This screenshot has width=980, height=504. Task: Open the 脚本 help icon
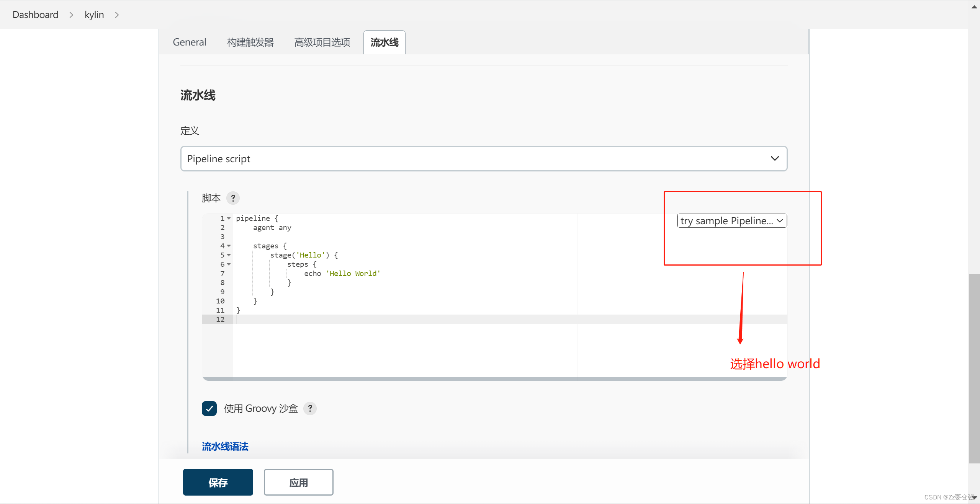point(233,198)
